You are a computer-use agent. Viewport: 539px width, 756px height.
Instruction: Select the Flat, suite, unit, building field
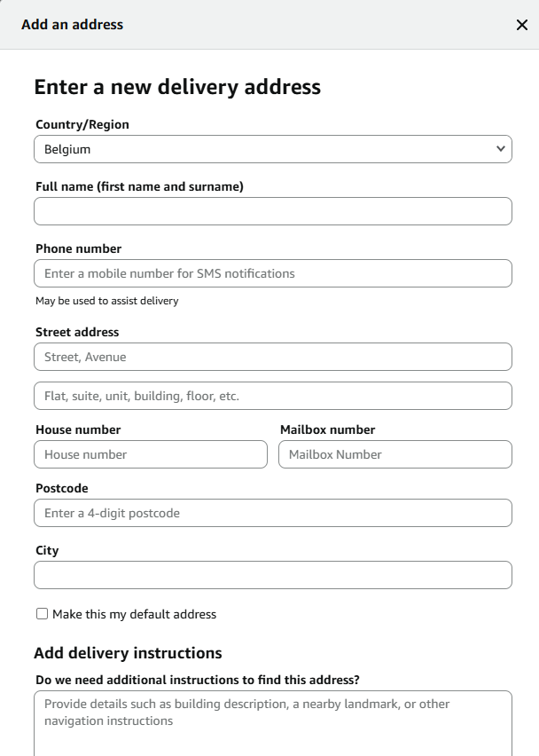click(273, 396)
